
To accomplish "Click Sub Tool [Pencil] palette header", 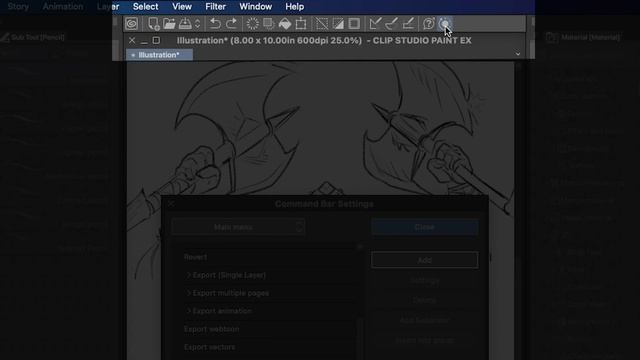I will (33, 37).
